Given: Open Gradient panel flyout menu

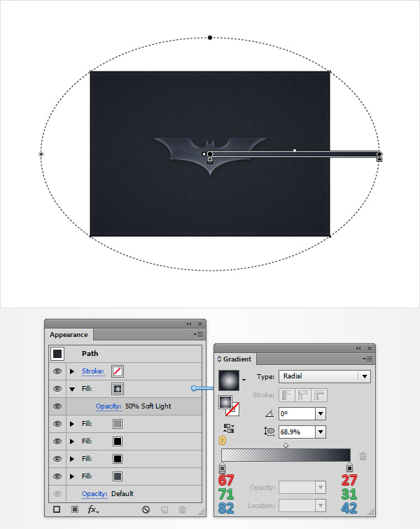Looking at the screenshot, I should [367, 359].
